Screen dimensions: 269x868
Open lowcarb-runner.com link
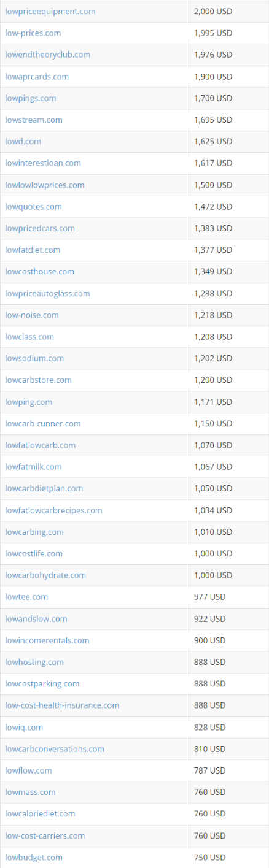(43, 424)
